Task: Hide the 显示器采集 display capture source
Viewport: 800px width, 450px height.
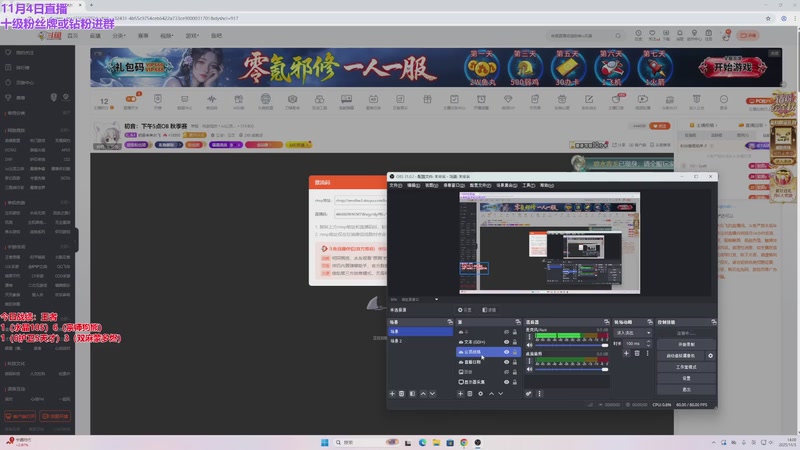Action: coord(507,382)
